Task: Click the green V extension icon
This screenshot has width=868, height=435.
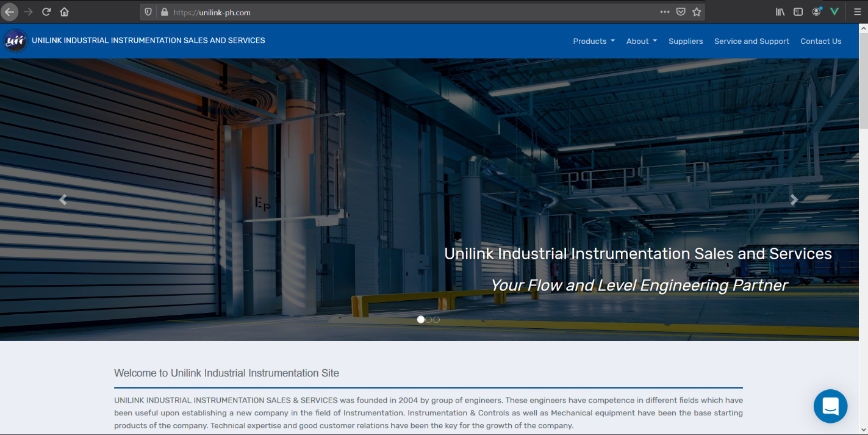Action: pyautogui.click(x=834, y=12)
